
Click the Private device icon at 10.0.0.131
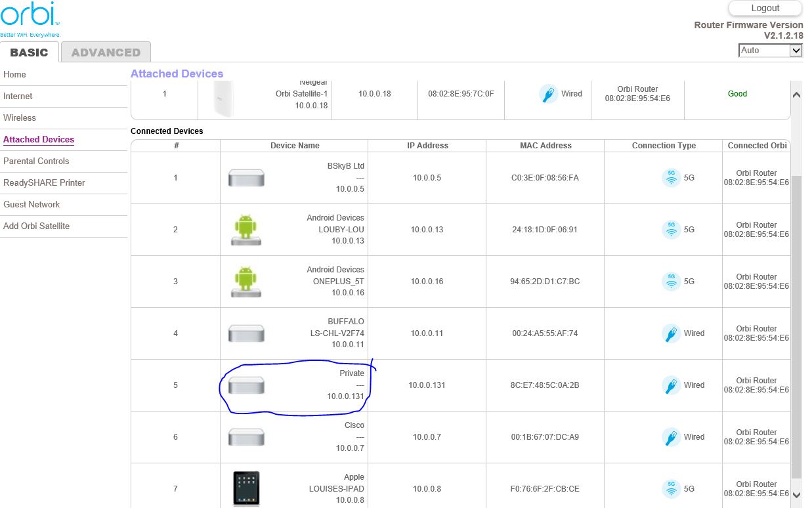pyautogui.click(x=246, y=385)
